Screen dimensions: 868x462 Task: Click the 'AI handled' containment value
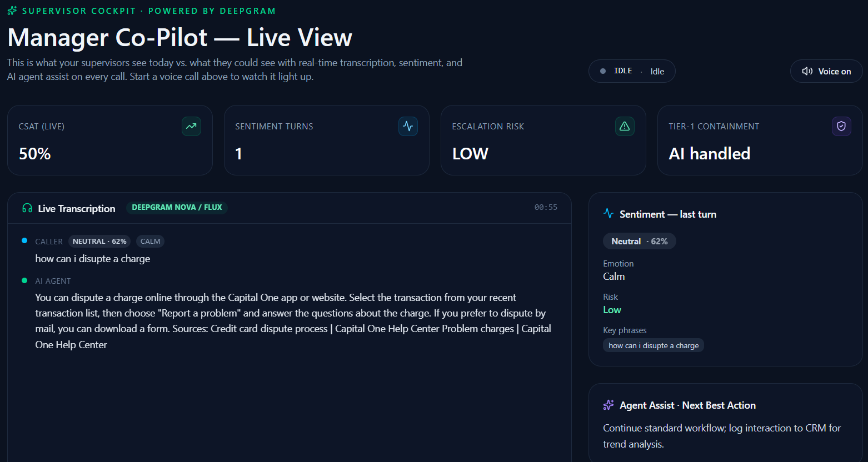[x=710, y=154]
